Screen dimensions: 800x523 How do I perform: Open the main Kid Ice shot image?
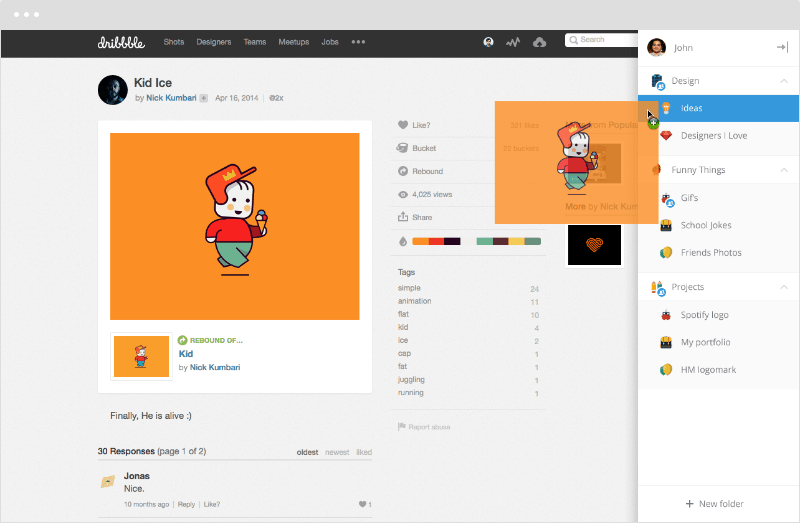click(x=235, y=227)
